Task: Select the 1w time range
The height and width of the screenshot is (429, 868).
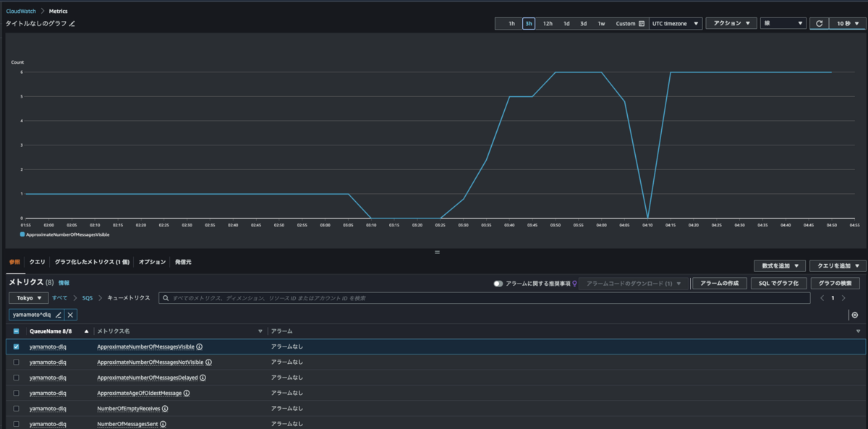Action: pyautogui.click(x=601, y=24)
